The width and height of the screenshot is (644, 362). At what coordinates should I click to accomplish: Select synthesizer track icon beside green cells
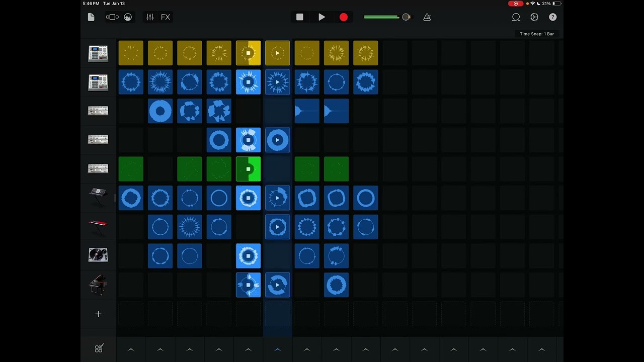pyautogui.click(x=98, y=169)
